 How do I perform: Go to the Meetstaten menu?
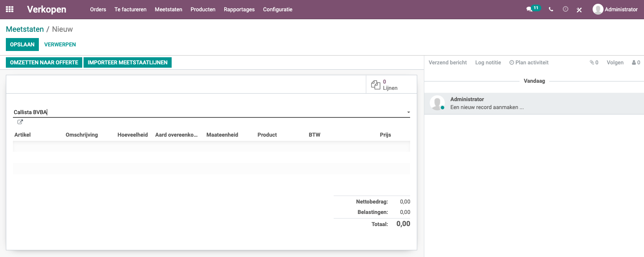pyautogui.click(x=168, y=9)
